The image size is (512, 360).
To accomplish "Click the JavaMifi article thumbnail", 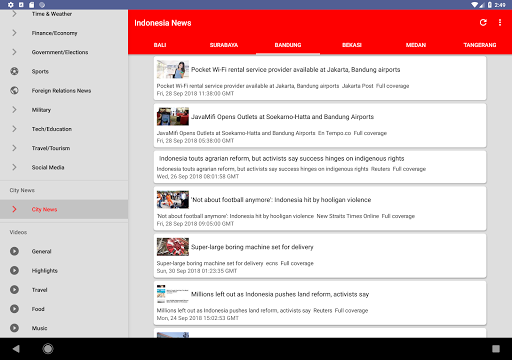I will [173, 116].
